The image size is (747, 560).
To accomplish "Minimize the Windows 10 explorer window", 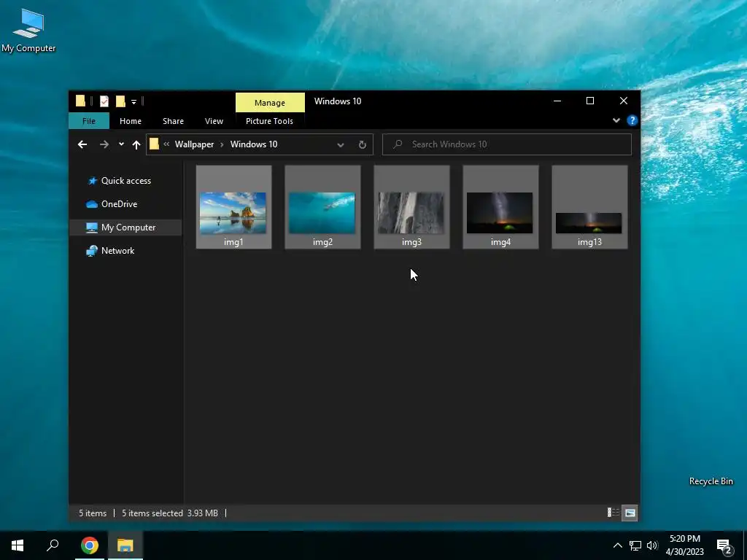I will (x=557, y=101).
